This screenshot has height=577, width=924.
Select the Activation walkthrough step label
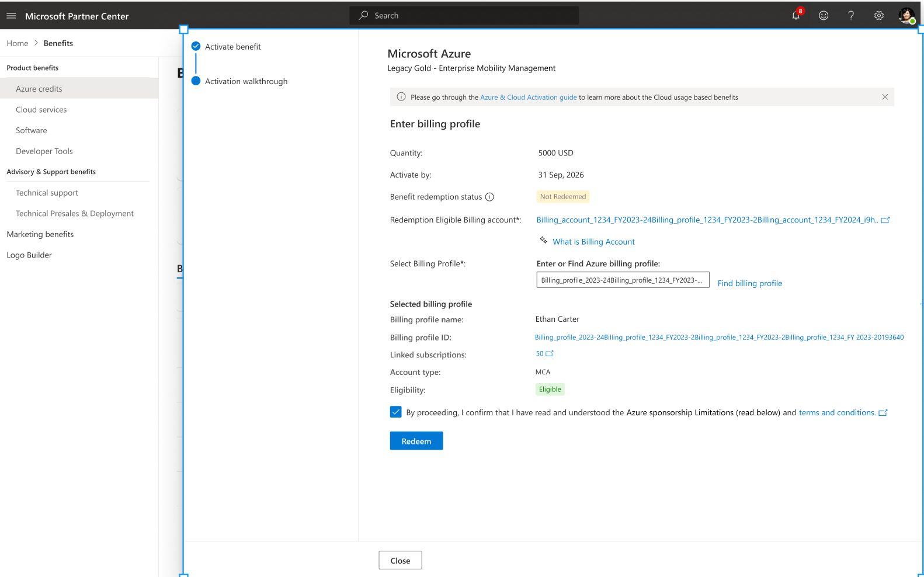click(246, 81)
